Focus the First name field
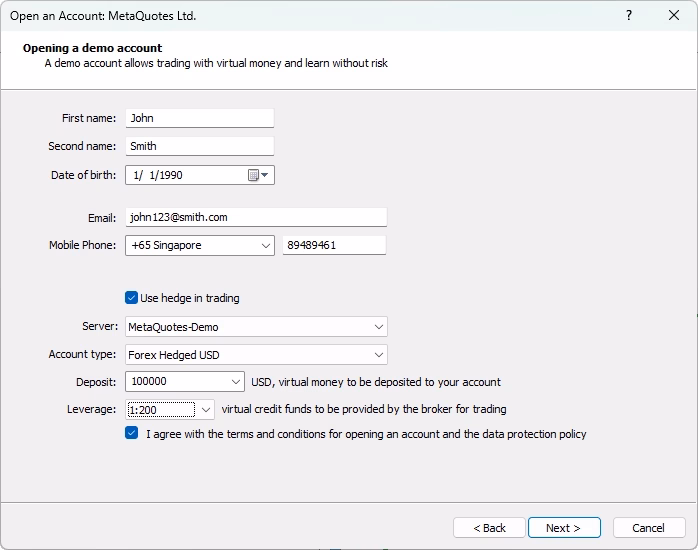The width and height of the screenshot is (698, 550). pyautogui.click(x=200, y=118)
